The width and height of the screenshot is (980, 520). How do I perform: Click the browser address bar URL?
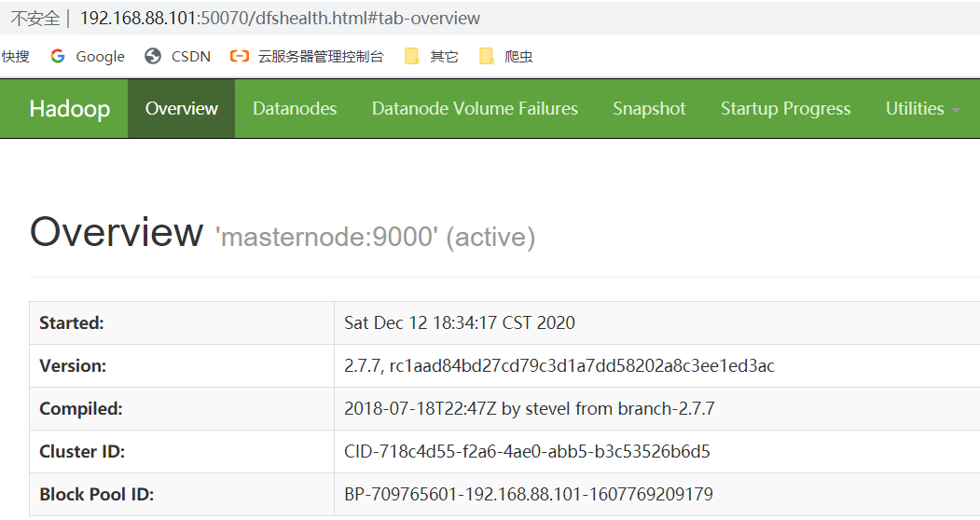pos(280,18)
